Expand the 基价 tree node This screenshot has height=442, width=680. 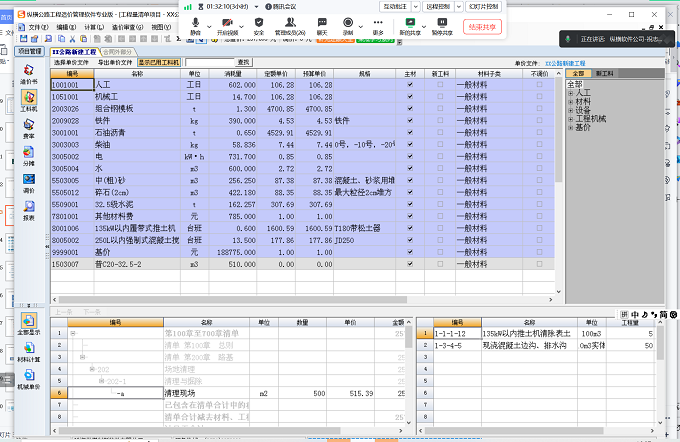[x=571, y=128]
